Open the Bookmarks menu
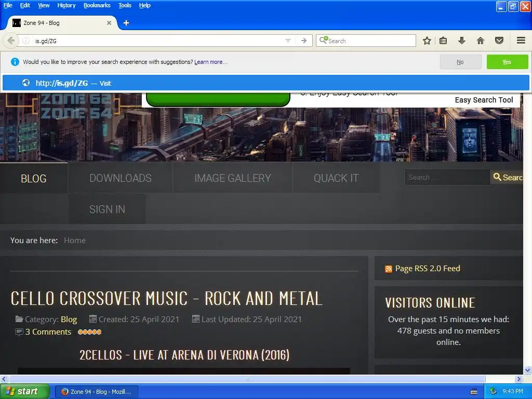The width and height of the screenshot is (532, 399). [x=97, y=5]
